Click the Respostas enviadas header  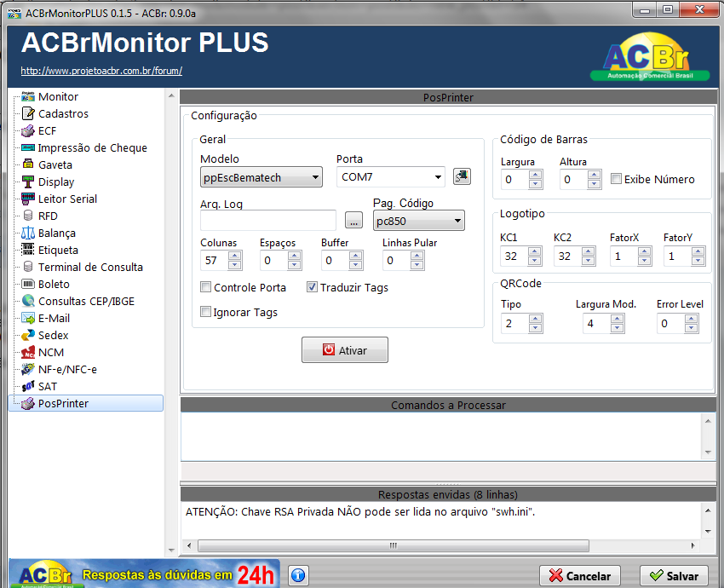[x=448, y=495]
